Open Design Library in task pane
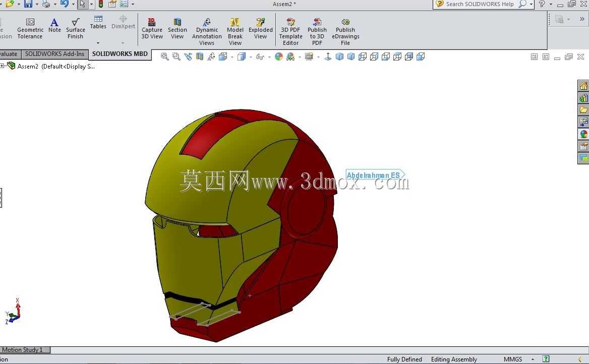Image resolution: width=589 pixels, height=364 pixels. point(583,98)
